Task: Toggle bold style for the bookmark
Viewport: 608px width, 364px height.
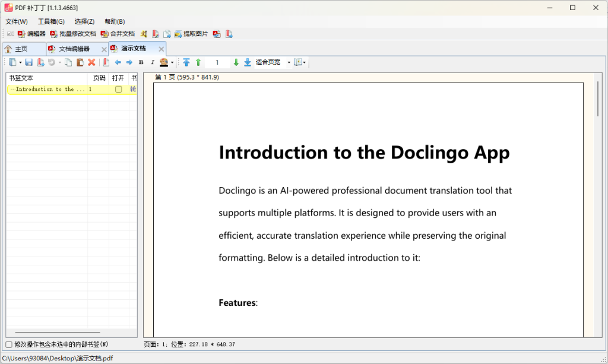Action: [141, 62]
